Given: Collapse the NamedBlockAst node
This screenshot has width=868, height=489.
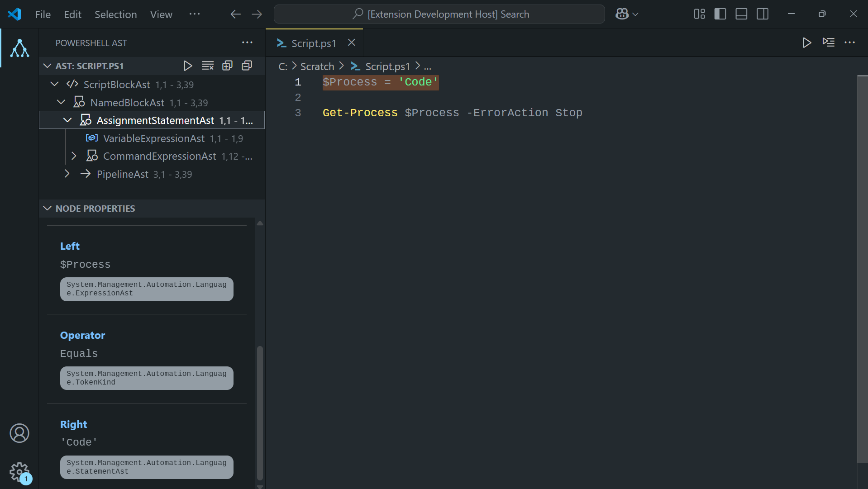Looking at the screenshot, I should coord(61,102).
